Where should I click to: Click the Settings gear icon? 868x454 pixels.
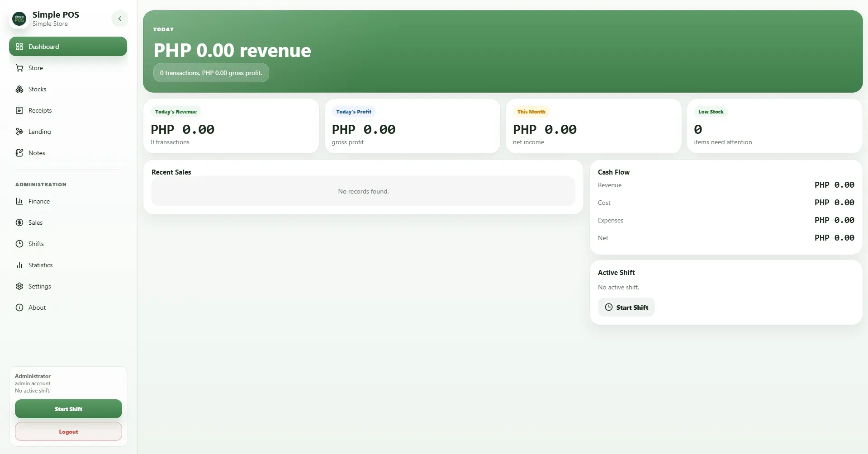(x=19, y=286)
